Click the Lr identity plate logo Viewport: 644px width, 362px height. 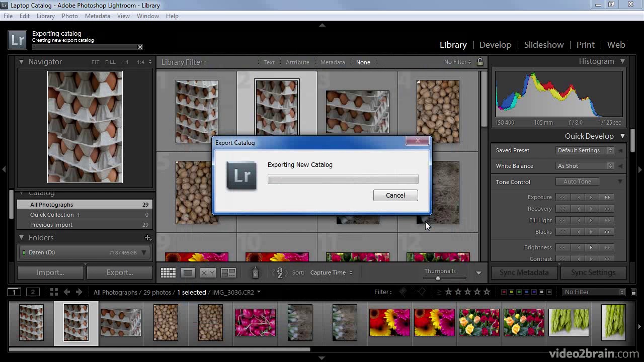[x=18, y=40]
